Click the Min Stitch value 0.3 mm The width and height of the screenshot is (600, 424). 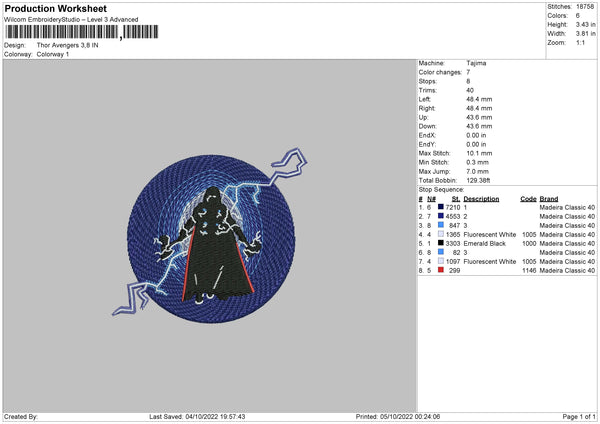click(477, 162)
